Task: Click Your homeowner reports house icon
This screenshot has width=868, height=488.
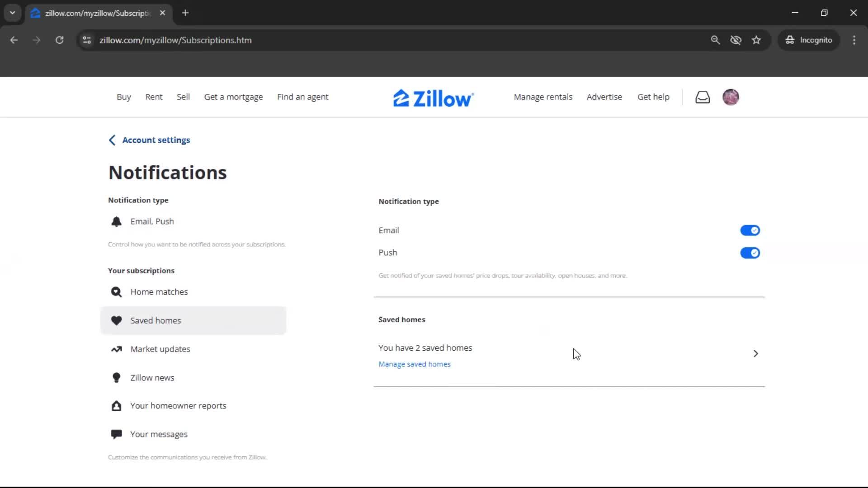Action: click(x=116, y=406)
